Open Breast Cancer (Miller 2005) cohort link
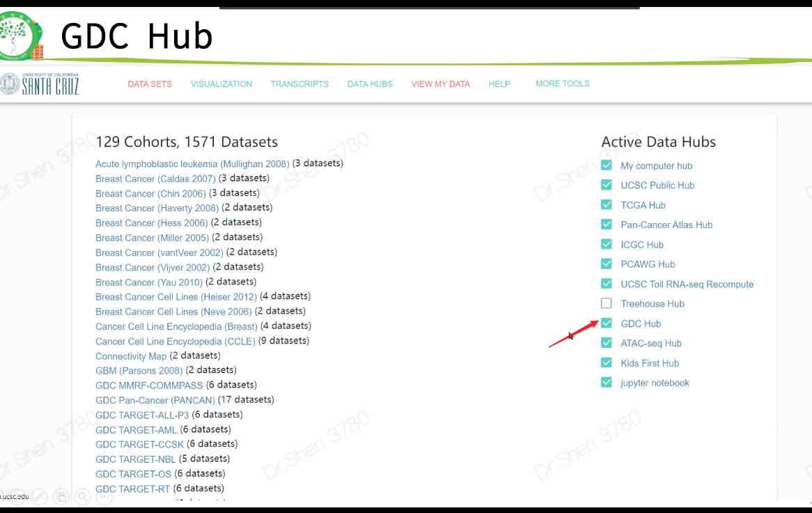The image size is (812, 513). click(x=153, y=238)
